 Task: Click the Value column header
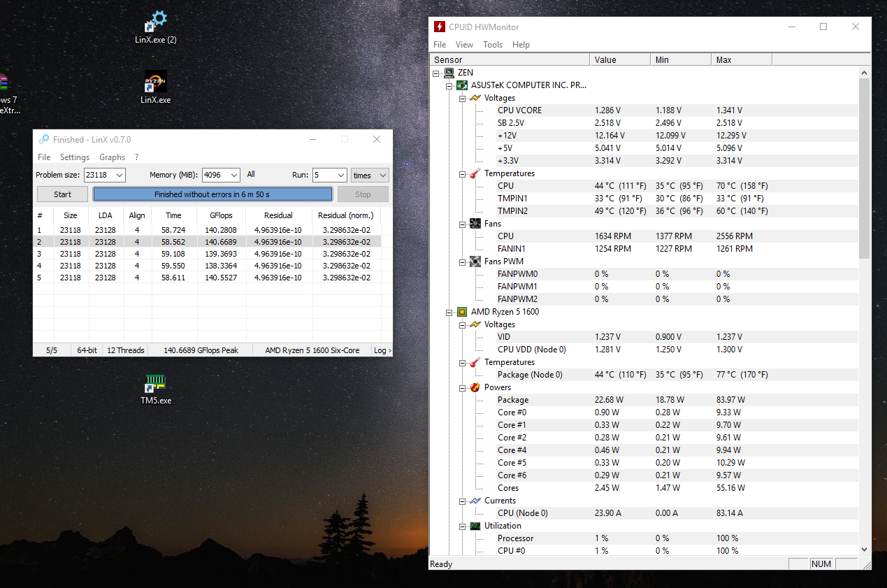click(620, 59)
